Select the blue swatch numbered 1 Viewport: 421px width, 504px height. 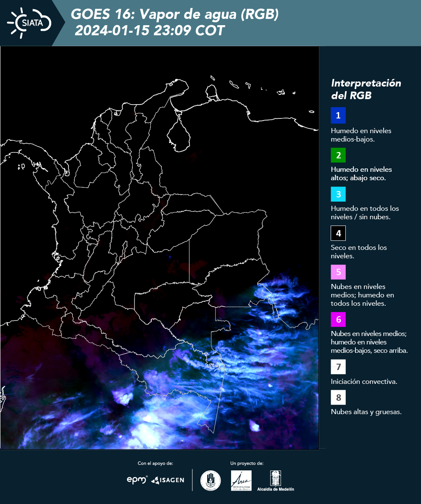[338, 115]
